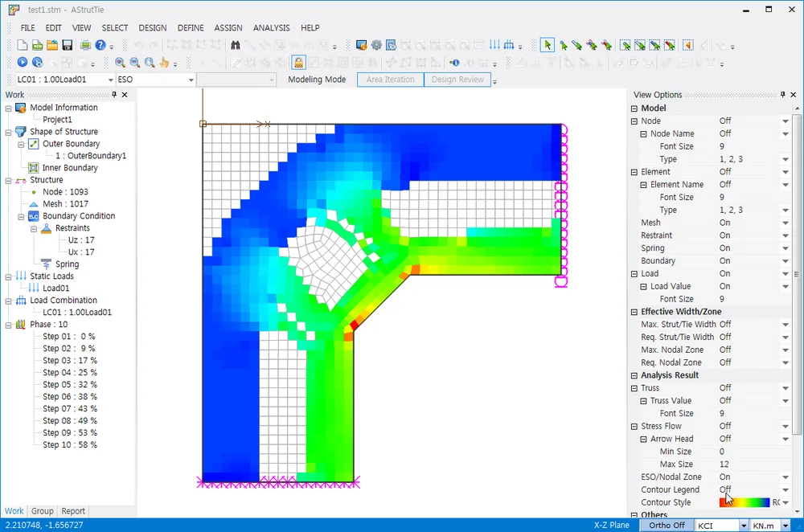Open the DESIGN menu
This screenshot has height=532, width=804.
tap(152, 27)
